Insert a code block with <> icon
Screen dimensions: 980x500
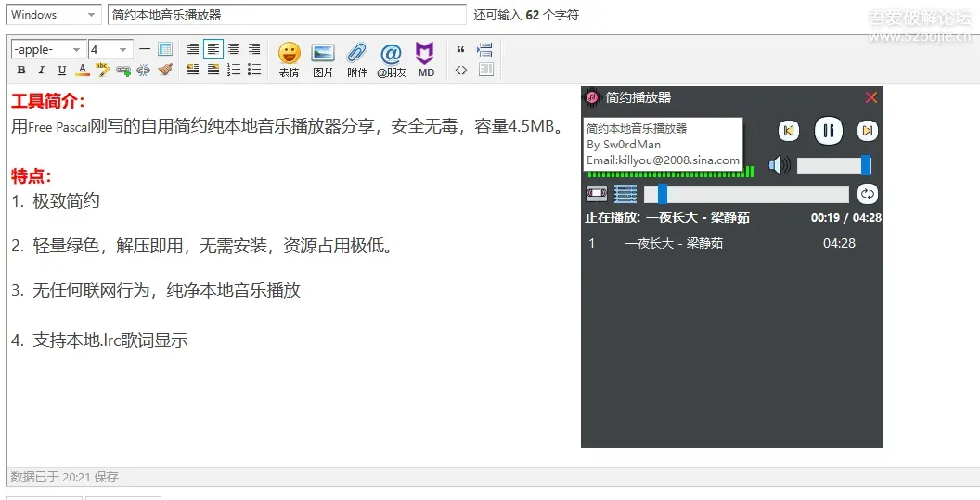(461, 70)
